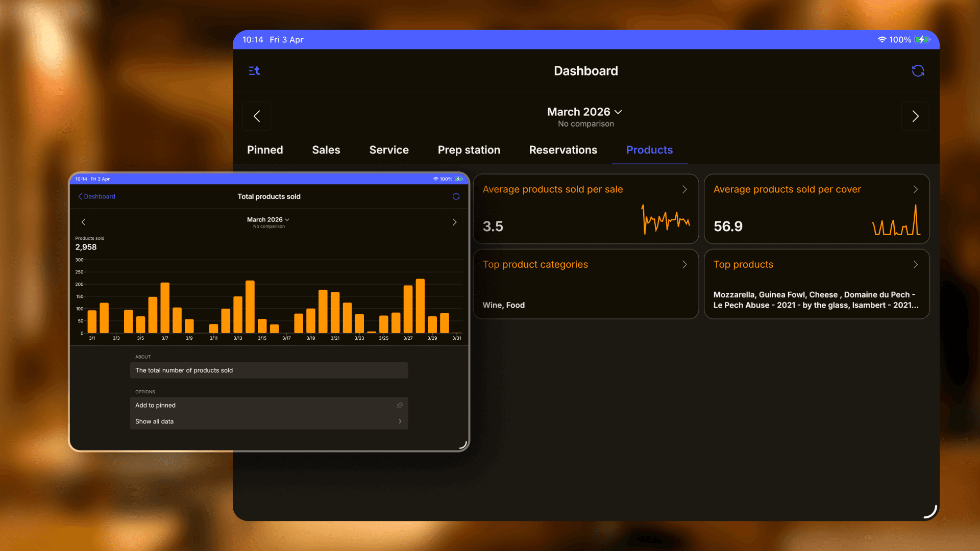This screenshot has width=980, height=551.
Task: Open the Top products card
Action: [816, 284]
